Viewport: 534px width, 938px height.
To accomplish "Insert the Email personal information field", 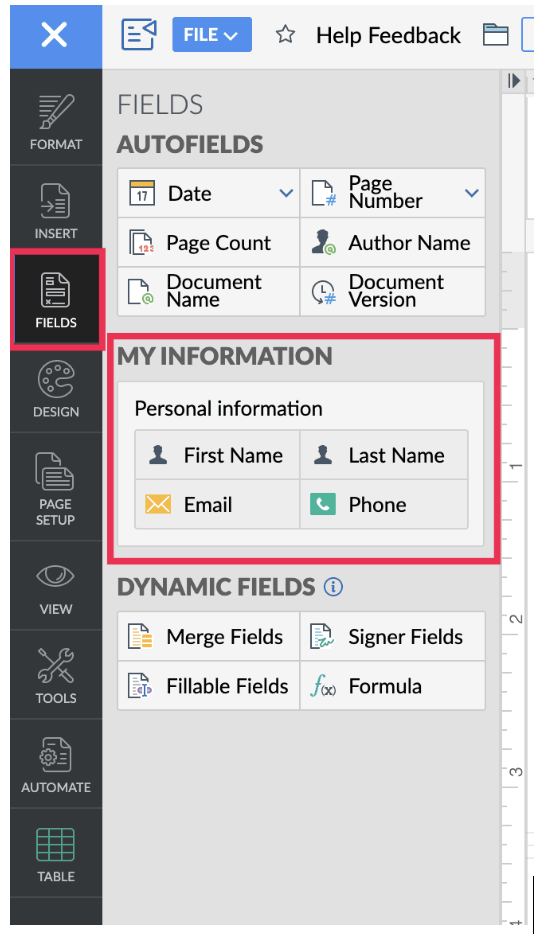I will tap(217, 504).
